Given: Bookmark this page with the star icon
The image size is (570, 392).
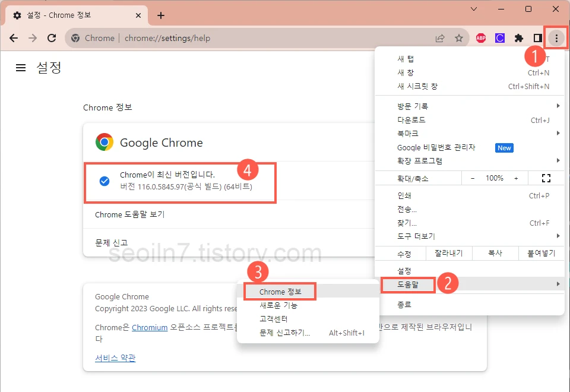Looking at the screenshot, I should coord(459,38).
